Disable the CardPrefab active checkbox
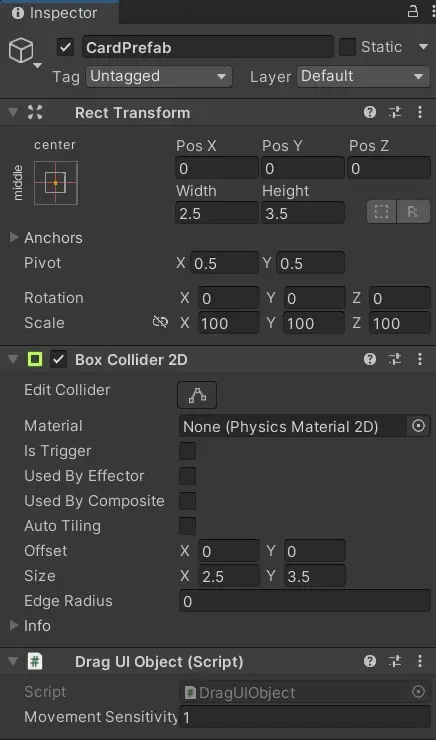 point(66,47)
